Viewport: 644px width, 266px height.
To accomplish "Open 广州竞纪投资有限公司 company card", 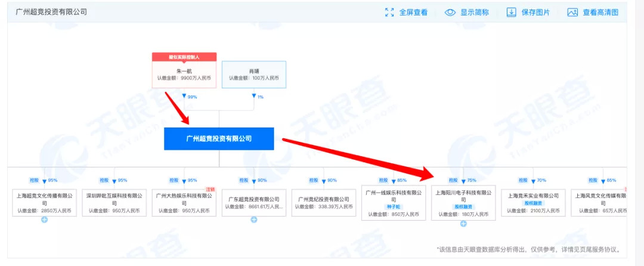I will pos(324,203).
